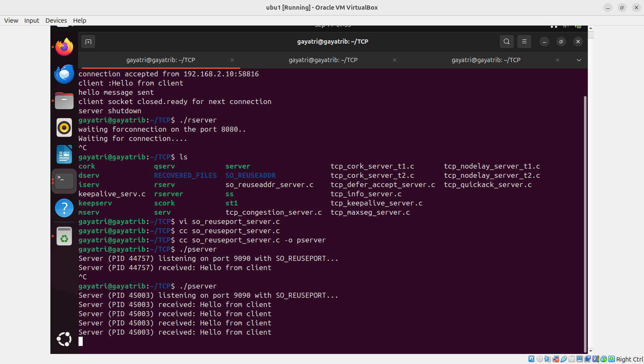Image resolution: width=644 pixels, height=364 pixels.
Task: Click the VirtualBox audio status icon
Action: 547,359
